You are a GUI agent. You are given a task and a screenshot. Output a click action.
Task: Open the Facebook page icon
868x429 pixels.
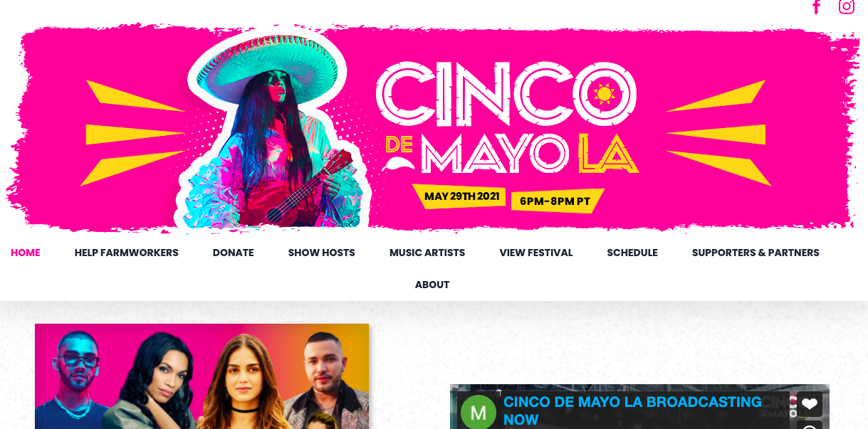pos(817,7)
